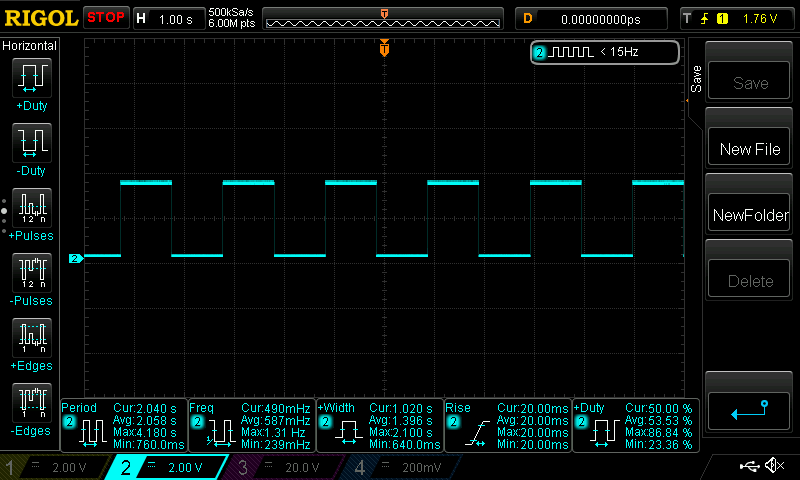
Task: Select the channel 3 tab at 20.0 V
Action: click(x=286, y=467)
